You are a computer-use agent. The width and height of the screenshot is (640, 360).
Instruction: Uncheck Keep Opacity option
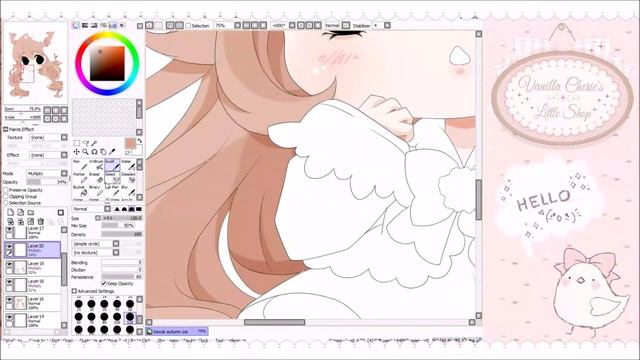104,283
